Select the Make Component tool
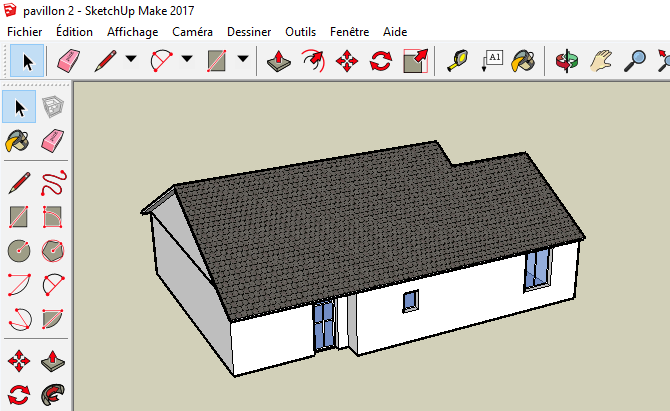Viewport: 670px width, 411px height. tap(53, 108)
